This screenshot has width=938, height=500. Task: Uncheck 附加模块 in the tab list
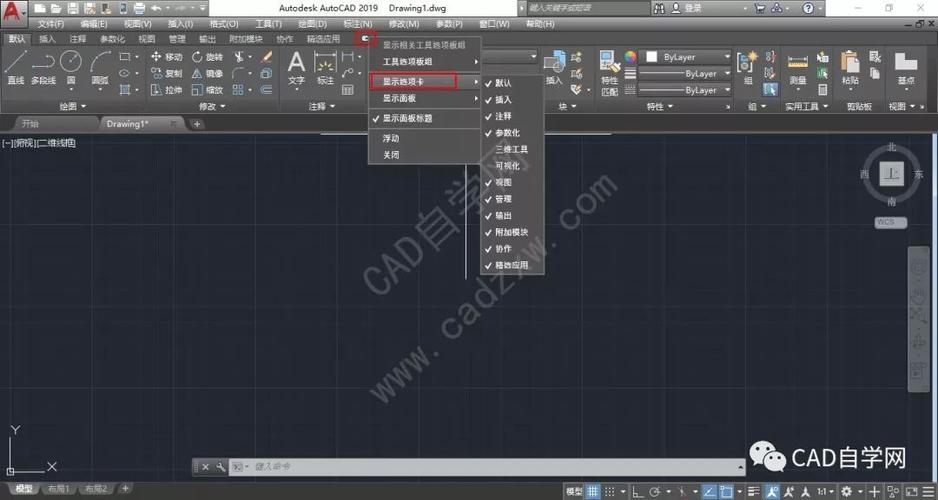[513, 232]
